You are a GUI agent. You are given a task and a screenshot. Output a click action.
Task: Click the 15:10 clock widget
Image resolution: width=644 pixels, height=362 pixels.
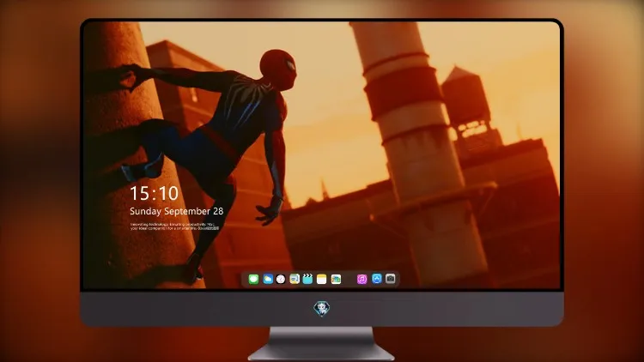(154, 193)
